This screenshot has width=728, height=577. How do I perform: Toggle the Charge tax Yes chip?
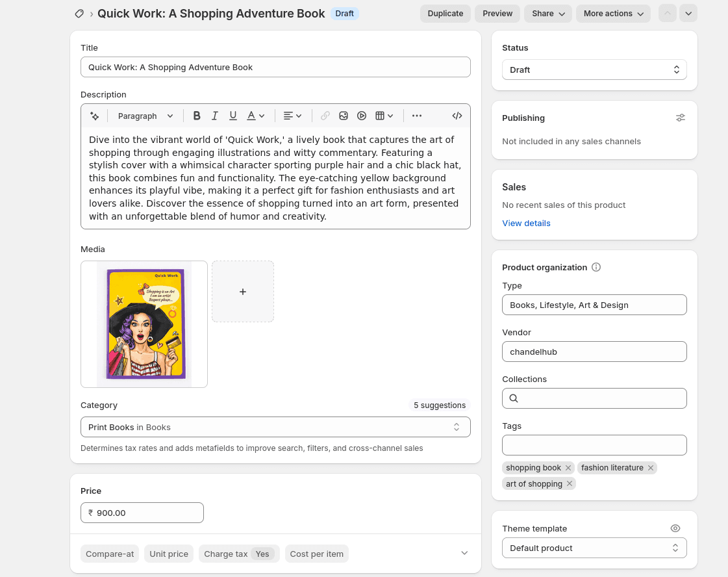pos(239,554)
